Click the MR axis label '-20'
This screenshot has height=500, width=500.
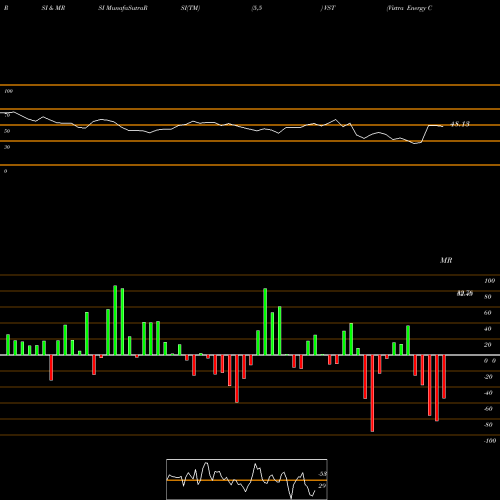488,377
